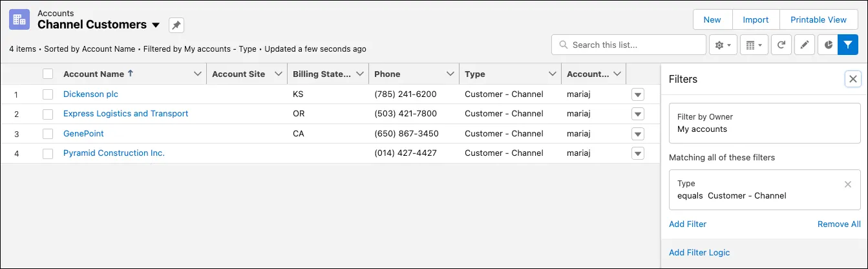The image size is (868, 269).
Task: Click phone number (014) 427-4427
Action: 405,153
